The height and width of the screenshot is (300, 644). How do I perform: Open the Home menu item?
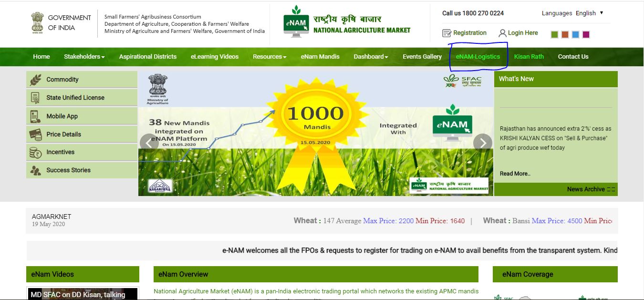42,57
